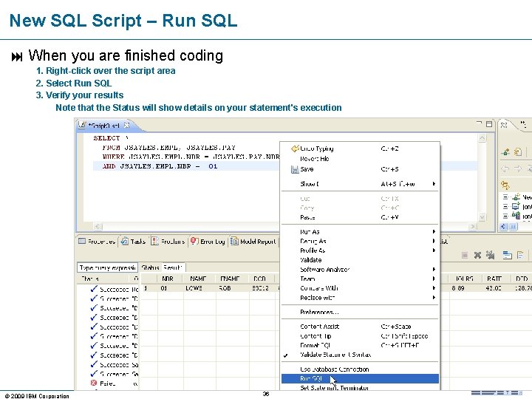Click the terminate (stop) icon in results toolbar
The image size is (532, 399).
click(x=465, y=255)
